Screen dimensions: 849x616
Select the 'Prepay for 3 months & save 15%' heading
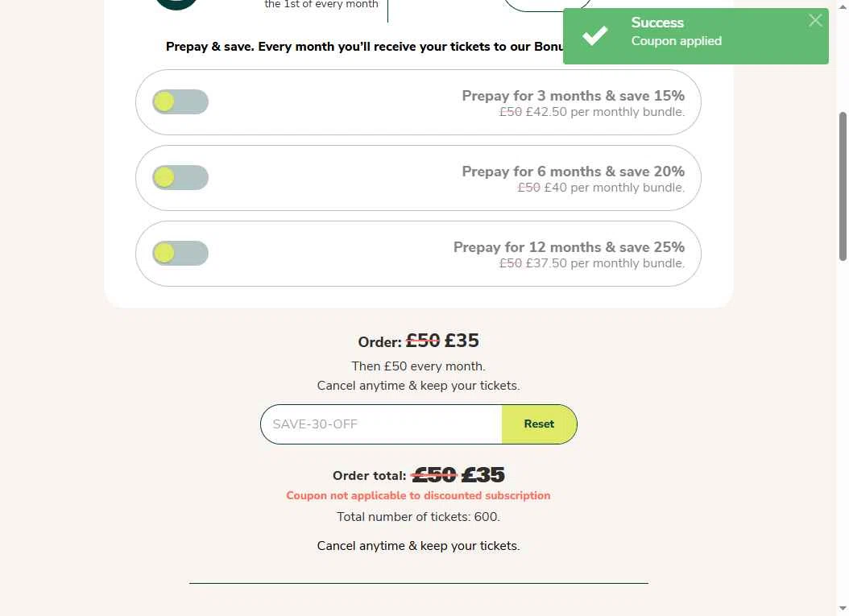click(x=573, y=96)
